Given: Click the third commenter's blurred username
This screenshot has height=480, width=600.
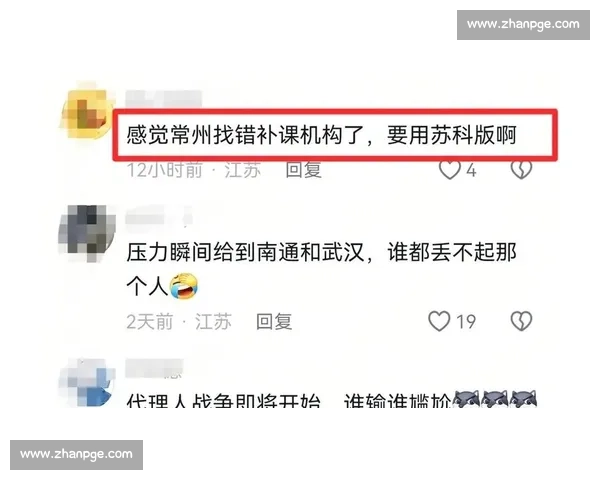Looking at the screenshot, I should coord(154,368).
